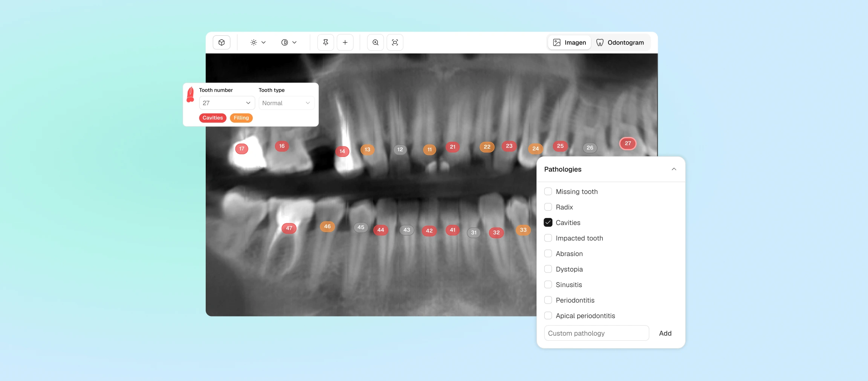Select the Imagen tab
The height and width of the screenshot is (381, 868).
[569, 42]
